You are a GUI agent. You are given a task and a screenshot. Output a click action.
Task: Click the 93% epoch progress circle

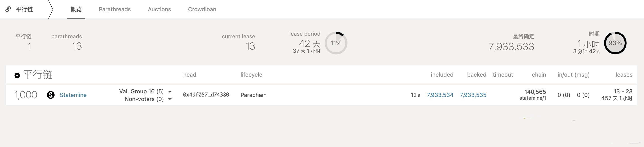click(x=615, y=43)
